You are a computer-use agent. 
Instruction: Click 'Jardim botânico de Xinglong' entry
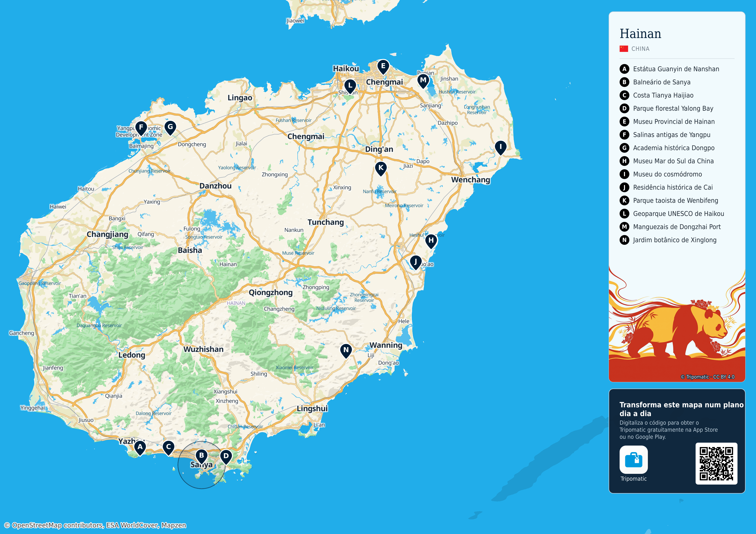tap(675, 240)
